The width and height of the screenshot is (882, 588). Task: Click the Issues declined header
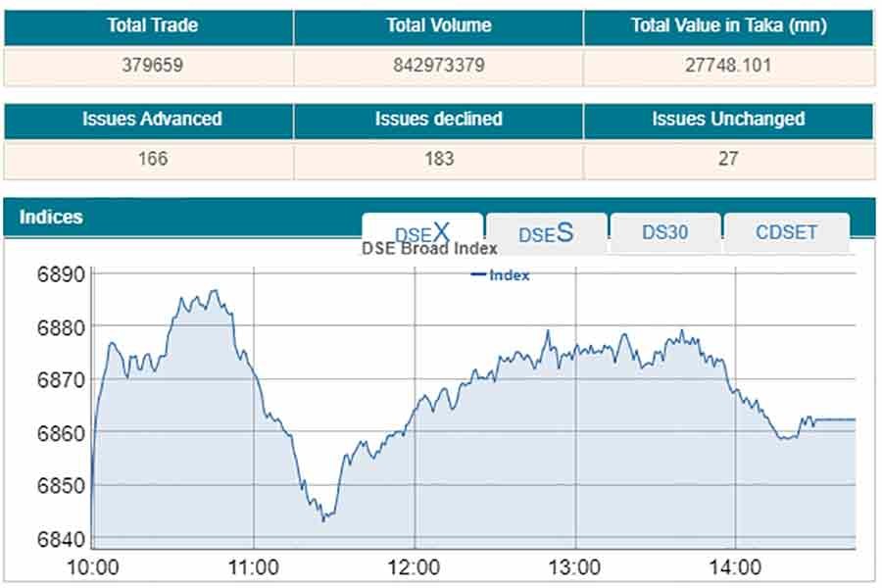438,120
